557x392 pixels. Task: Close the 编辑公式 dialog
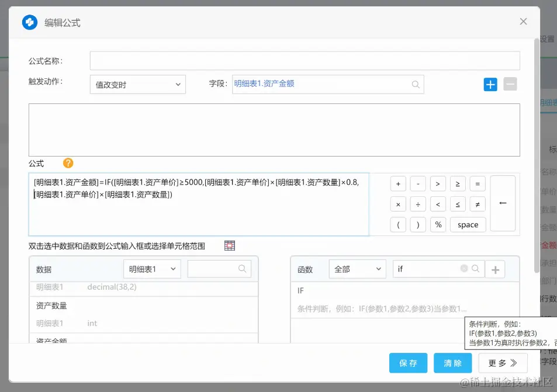pyautogui.click(x=523, y=21)
